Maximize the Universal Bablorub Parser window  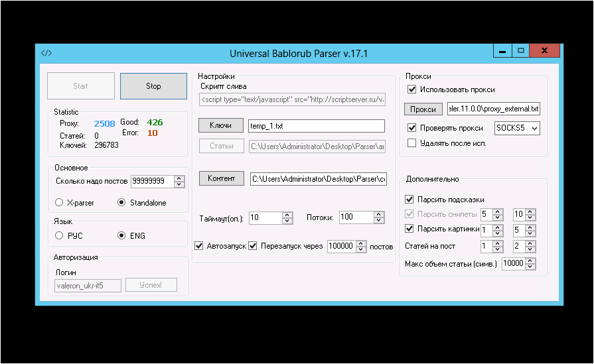[521, 50]
